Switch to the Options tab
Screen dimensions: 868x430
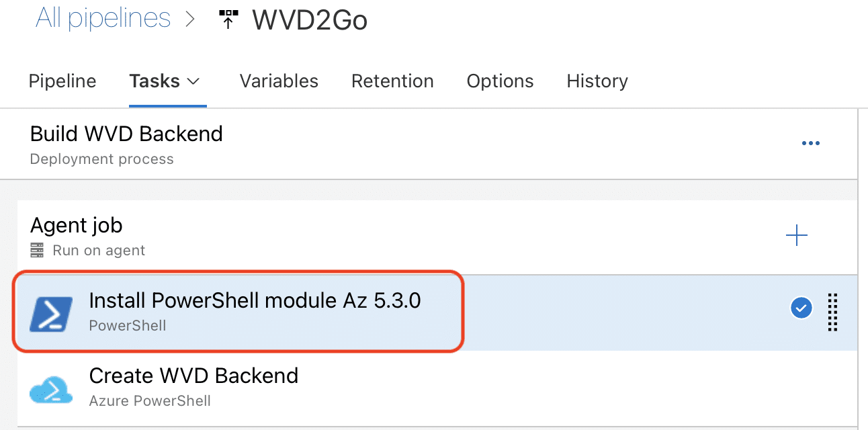(500, 81)
